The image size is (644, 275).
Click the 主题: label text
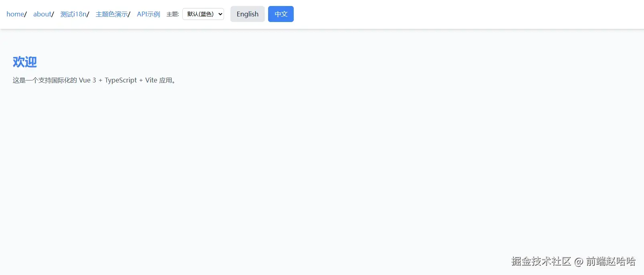[x=173, y=14]
